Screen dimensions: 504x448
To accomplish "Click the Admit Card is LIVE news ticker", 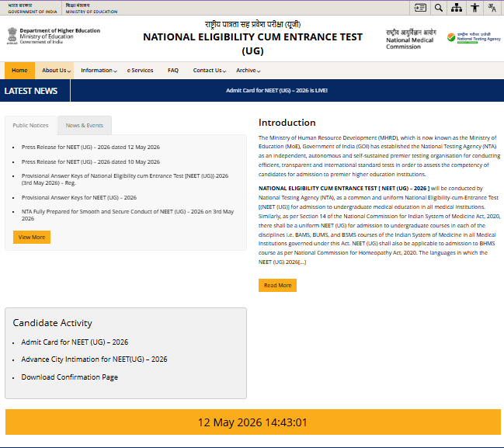I will pyautogui.click(x=276, y=91).
